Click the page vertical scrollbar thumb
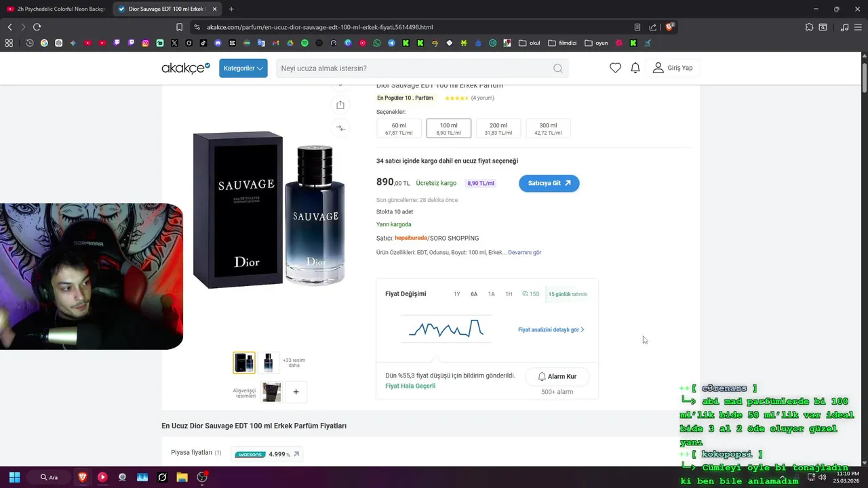 coord(865,77)
